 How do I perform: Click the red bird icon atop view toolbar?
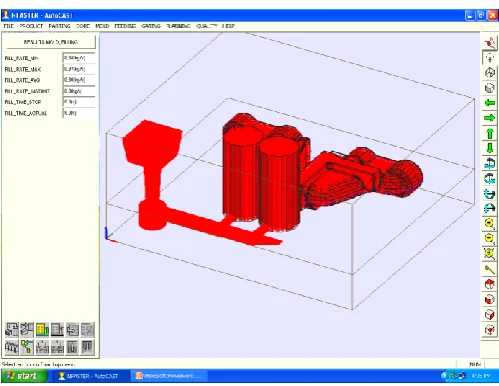(x=490, y=43)
